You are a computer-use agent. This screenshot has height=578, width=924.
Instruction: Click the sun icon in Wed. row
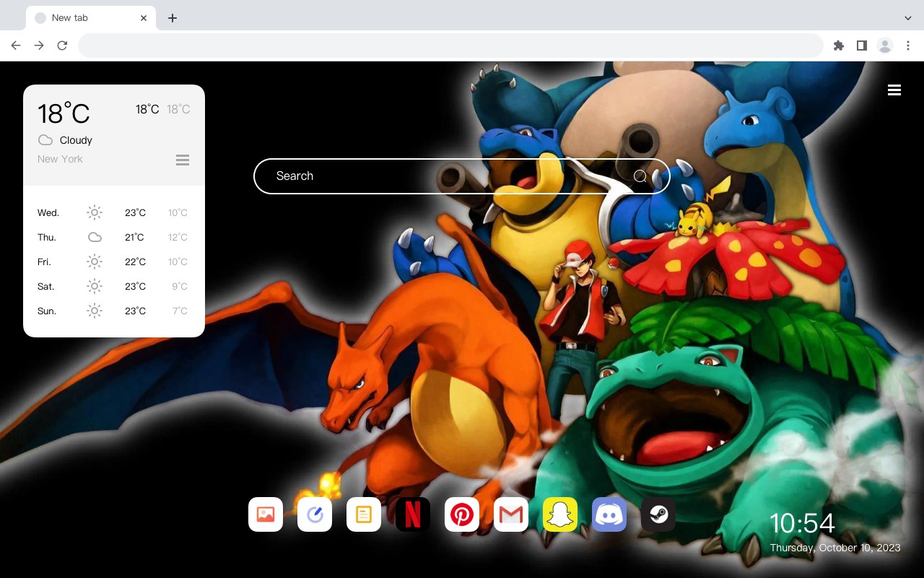pyautogui.click(x=95, y=212)
